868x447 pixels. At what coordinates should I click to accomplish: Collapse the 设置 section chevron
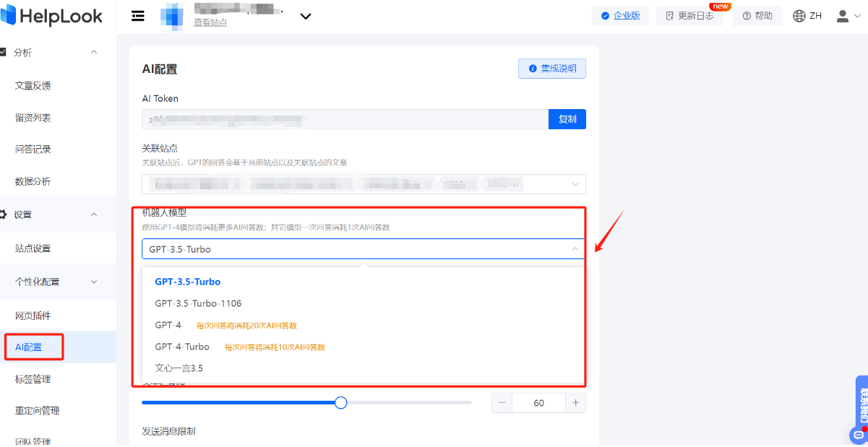pyautogui.click(x=94, y=214)
